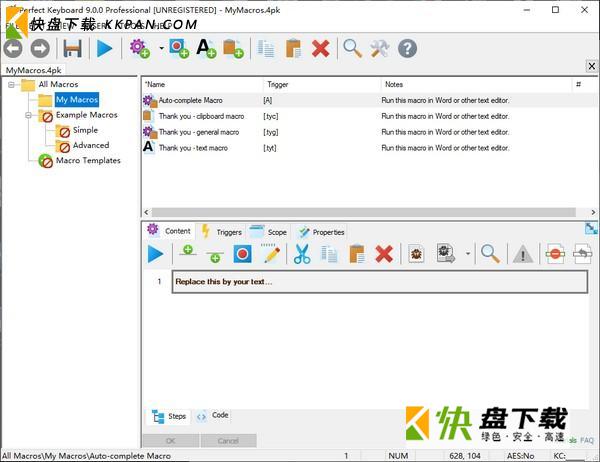
Task: Open settings with wrench and hammer icon
Action: click(x=380, y=49)
